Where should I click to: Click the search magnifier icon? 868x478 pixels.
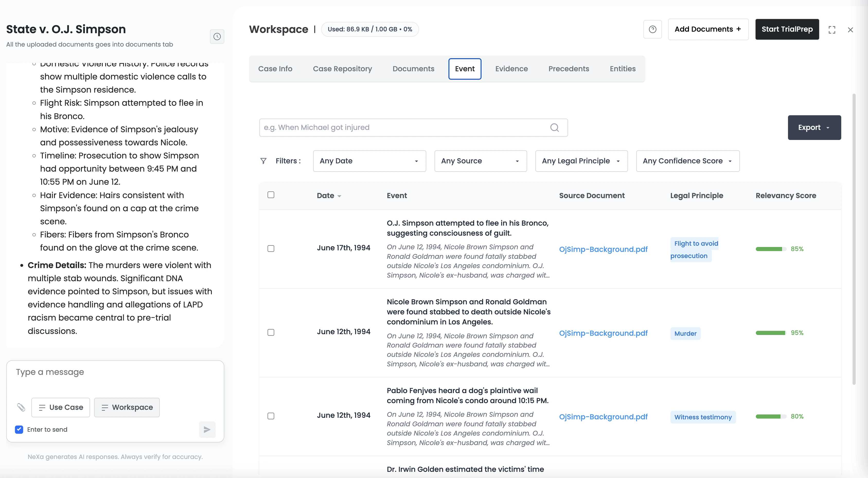554,127
